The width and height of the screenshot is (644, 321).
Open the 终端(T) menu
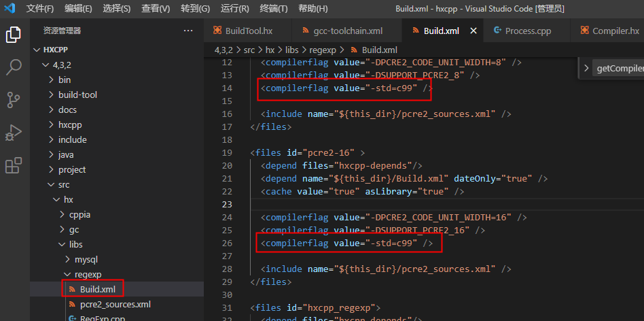(273, 9)
